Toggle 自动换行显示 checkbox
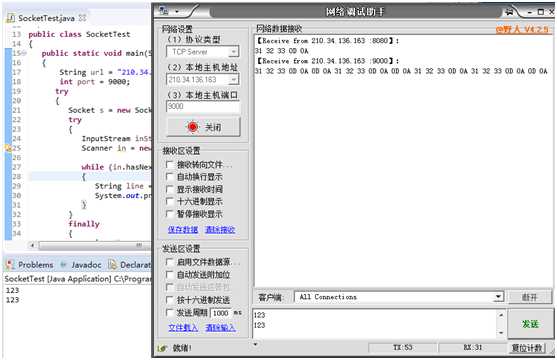Viewport: 557px width, 360px height. [x=170, y=177]
